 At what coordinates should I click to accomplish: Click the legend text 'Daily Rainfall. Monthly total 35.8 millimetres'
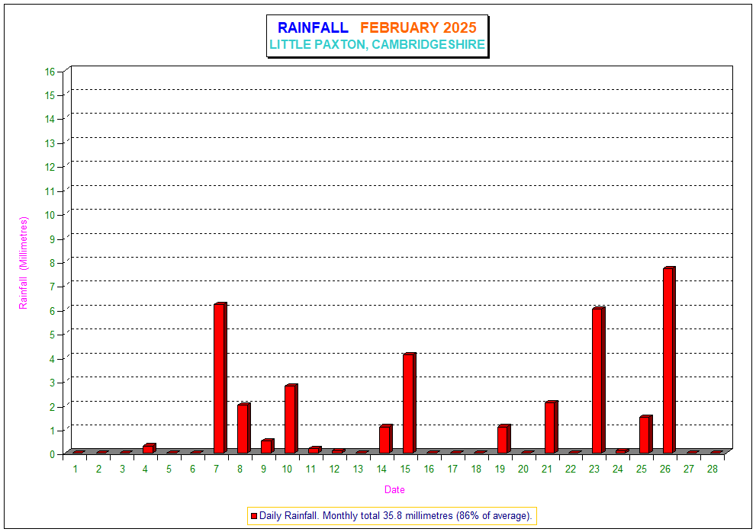pyautogui.click(x=355, y=516)
